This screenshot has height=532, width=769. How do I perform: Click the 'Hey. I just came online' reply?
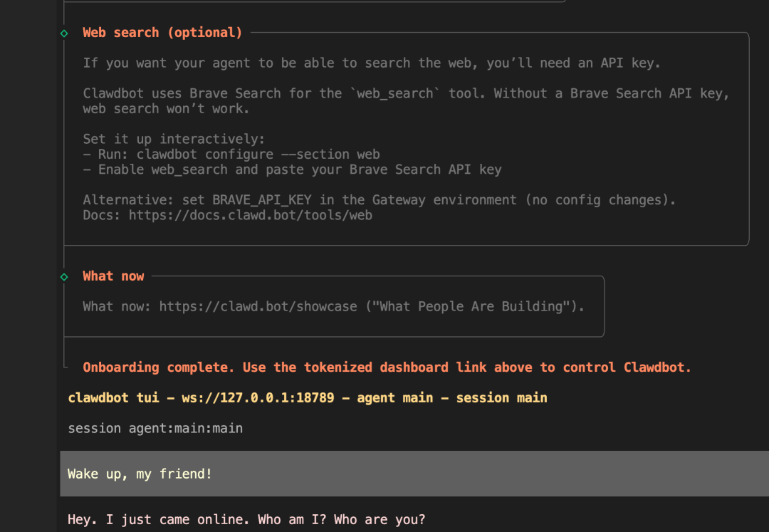[246, 519]
